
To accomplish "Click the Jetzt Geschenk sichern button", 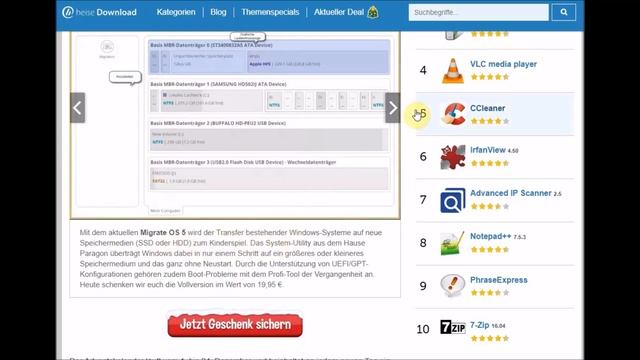I will [235, 324].
